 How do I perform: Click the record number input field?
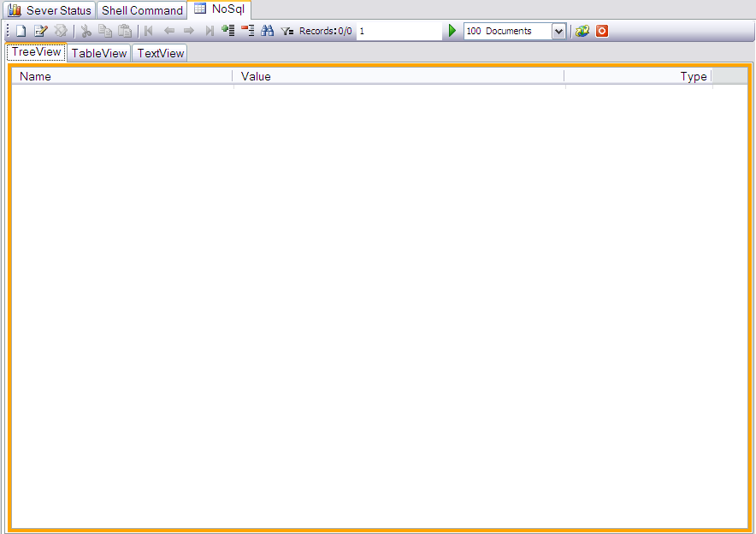(399, 31)
